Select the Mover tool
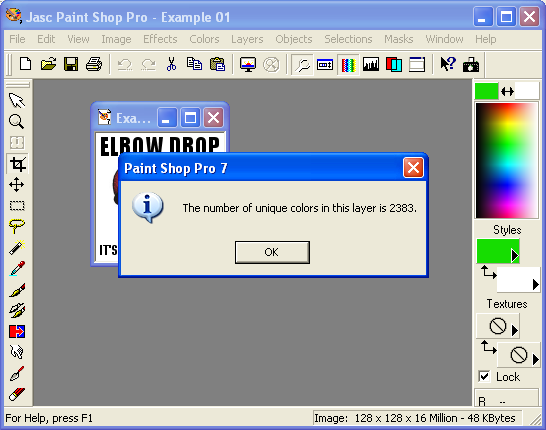 (17, 185)
